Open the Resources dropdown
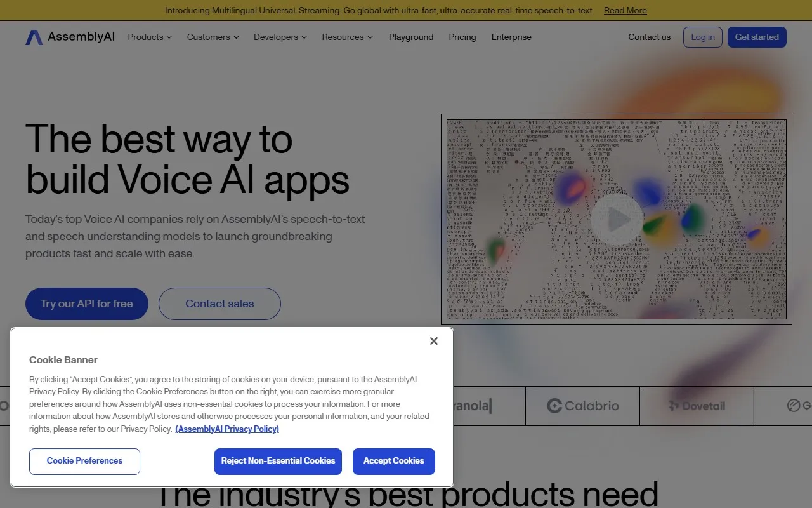 coord(347,37)
